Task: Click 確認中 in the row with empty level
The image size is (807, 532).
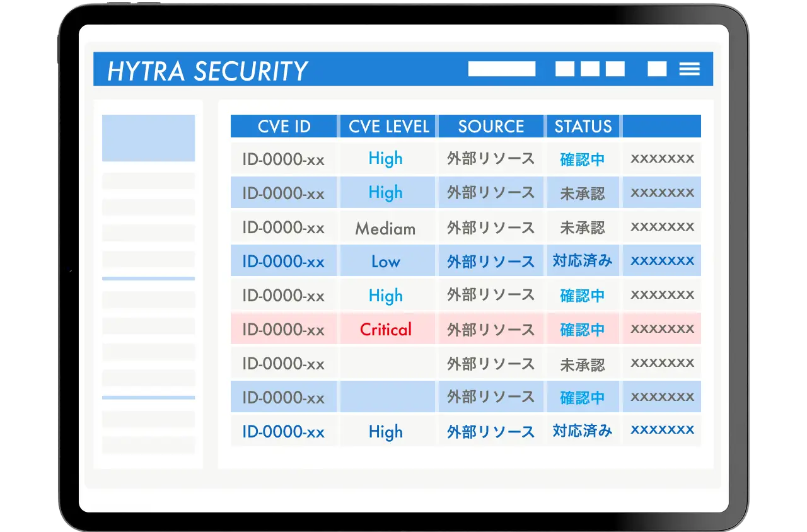Action: coord(583,397)
